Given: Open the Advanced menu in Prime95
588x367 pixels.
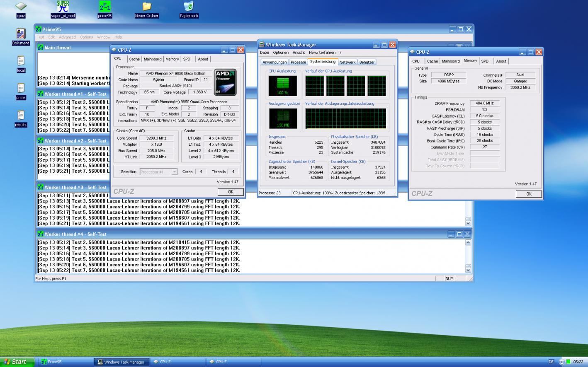Looking at the screenshot, I should click(x=67, y=37).
